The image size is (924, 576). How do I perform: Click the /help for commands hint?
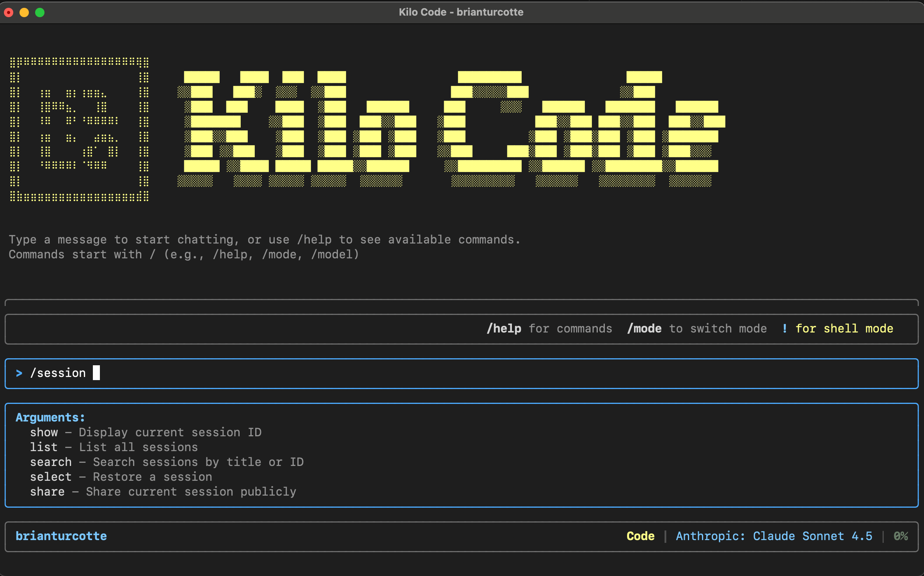tap(549, 329)
